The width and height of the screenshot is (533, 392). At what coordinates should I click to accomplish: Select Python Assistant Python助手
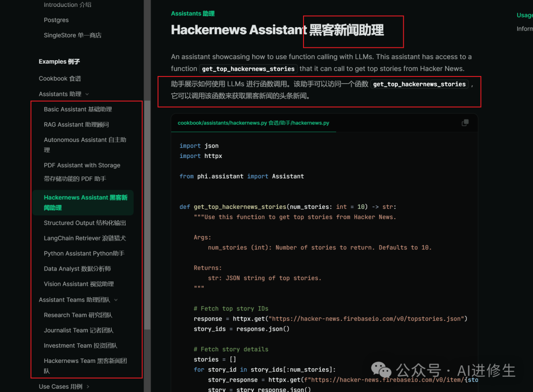pyautogui.click(x=84, y=254)
